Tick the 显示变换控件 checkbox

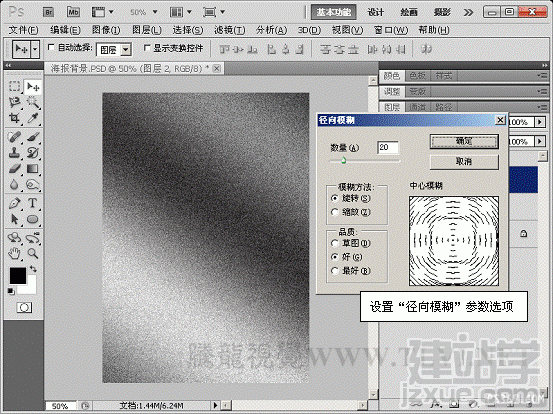pyautogui.click(x=147, y=47)
